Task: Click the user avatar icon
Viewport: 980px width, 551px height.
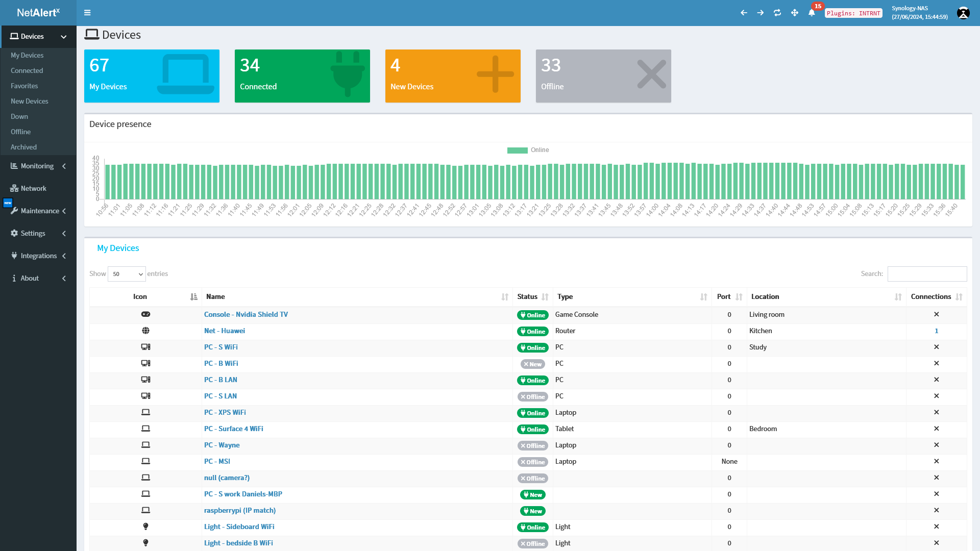Action: point(963,13)
